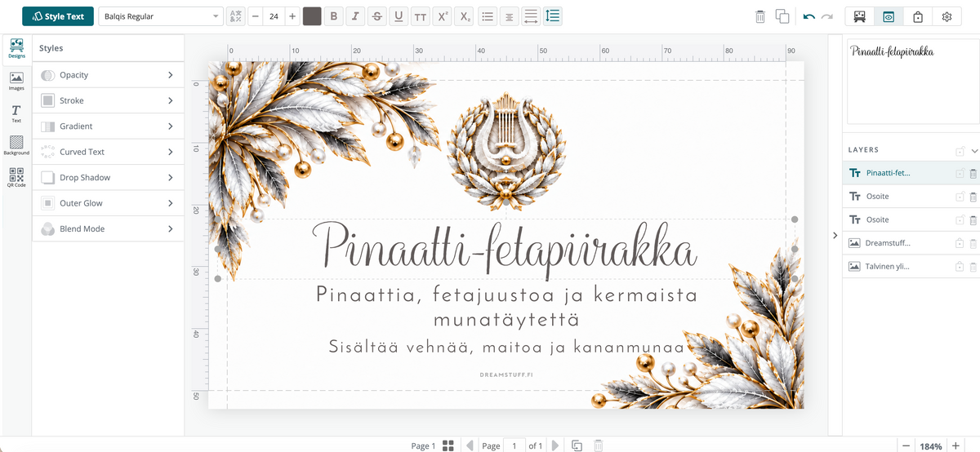The height and width of the screenshot is (452, 980).
Task: Click the first view-mode icon in top right
Action: tap(860, 16)
